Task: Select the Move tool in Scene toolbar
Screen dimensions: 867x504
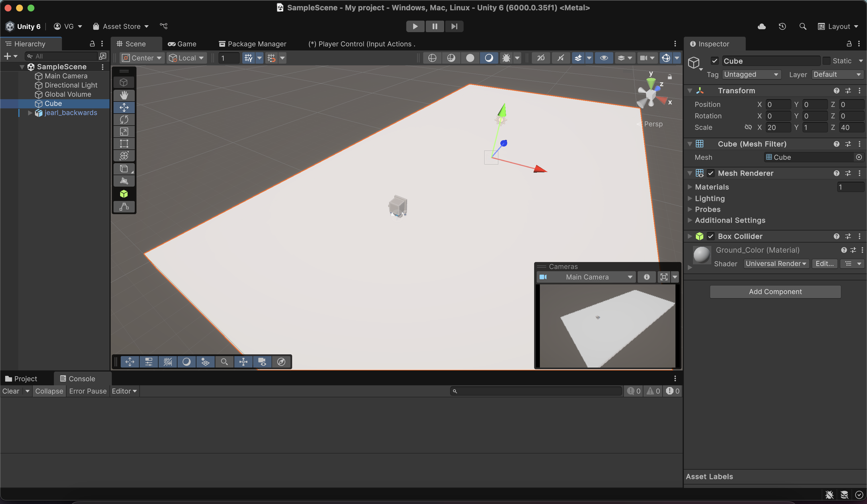Action: [x=124, y=107]
